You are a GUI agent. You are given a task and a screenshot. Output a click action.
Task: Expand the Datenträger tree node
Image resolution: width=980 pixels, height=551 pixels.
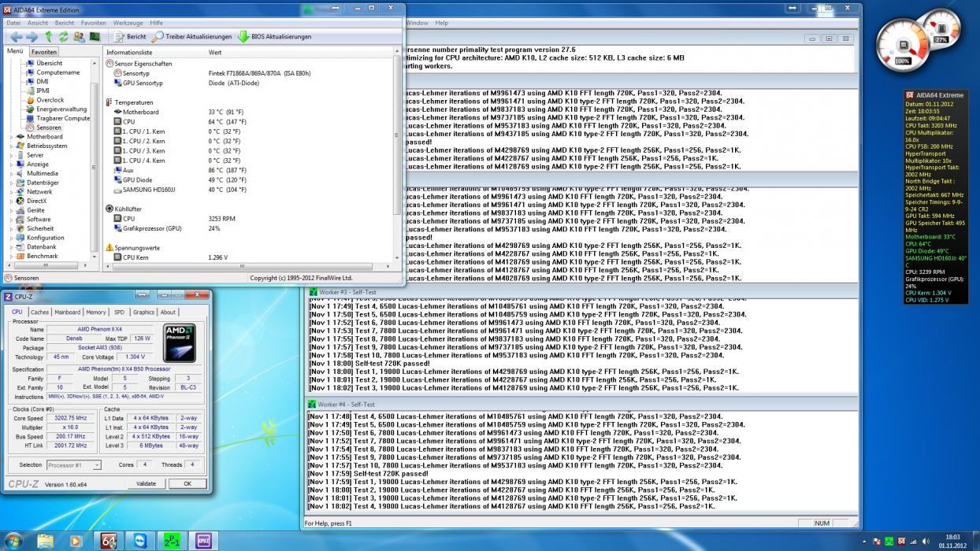coord(11,183)
